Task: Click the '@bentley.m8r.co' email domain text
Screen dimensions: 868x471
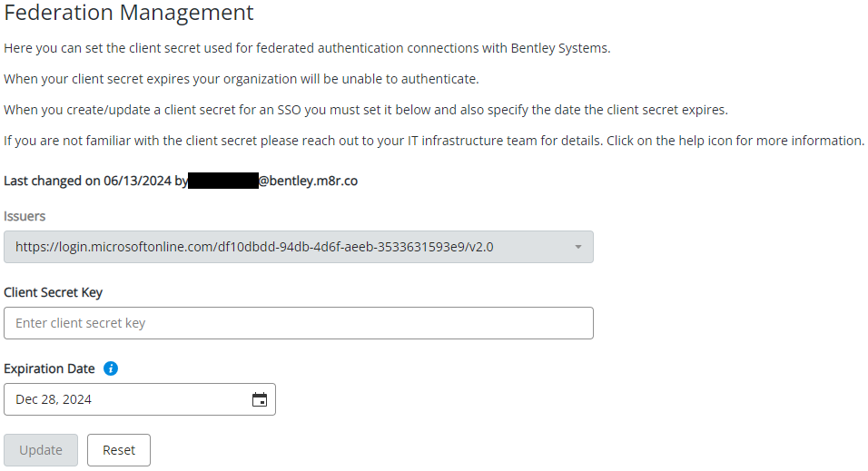Action: [x=308, y=181]
